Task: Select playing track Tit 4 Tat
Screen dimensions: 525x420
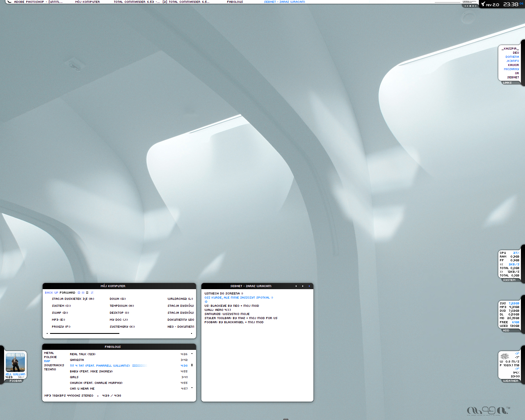Action: pos(100,366)
